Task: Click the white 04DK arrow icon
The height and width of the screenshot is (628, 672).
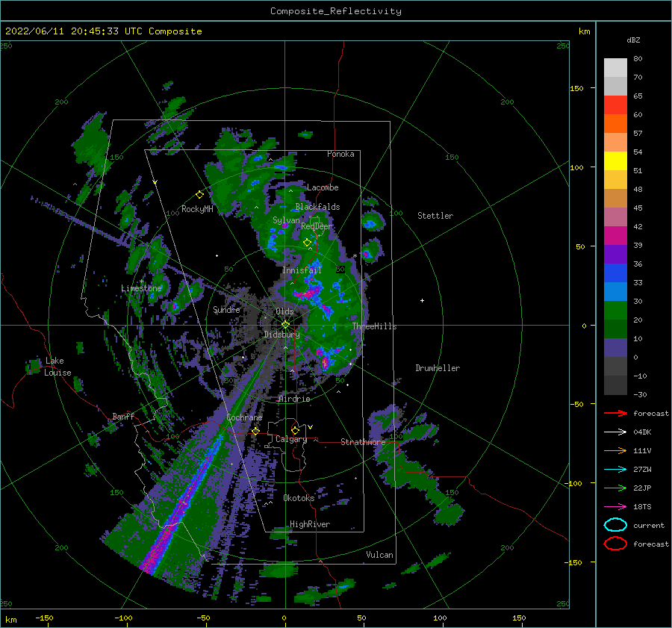Action: (x=615, y=432)
